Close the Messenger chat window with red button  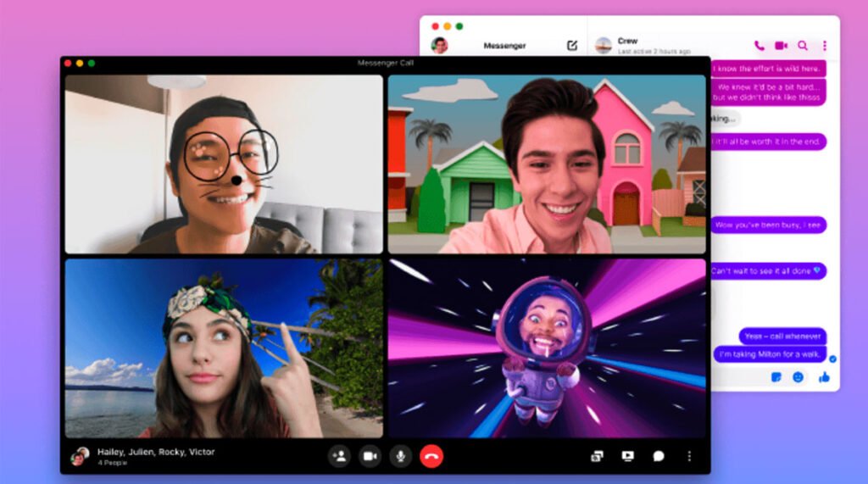(435, 26)
